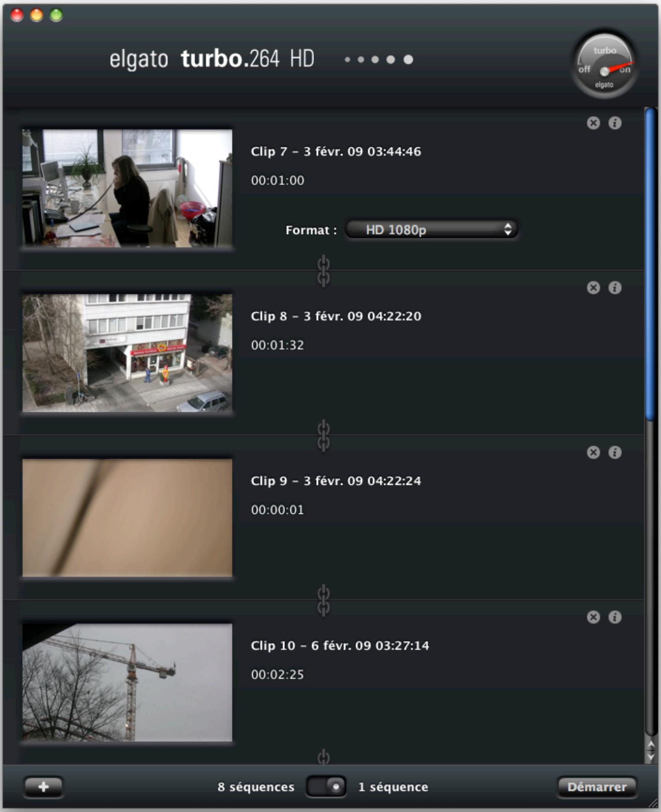661x812 pixels.
Task: Remove Clip 9 with its X icon
Action: tap(593, 453)
